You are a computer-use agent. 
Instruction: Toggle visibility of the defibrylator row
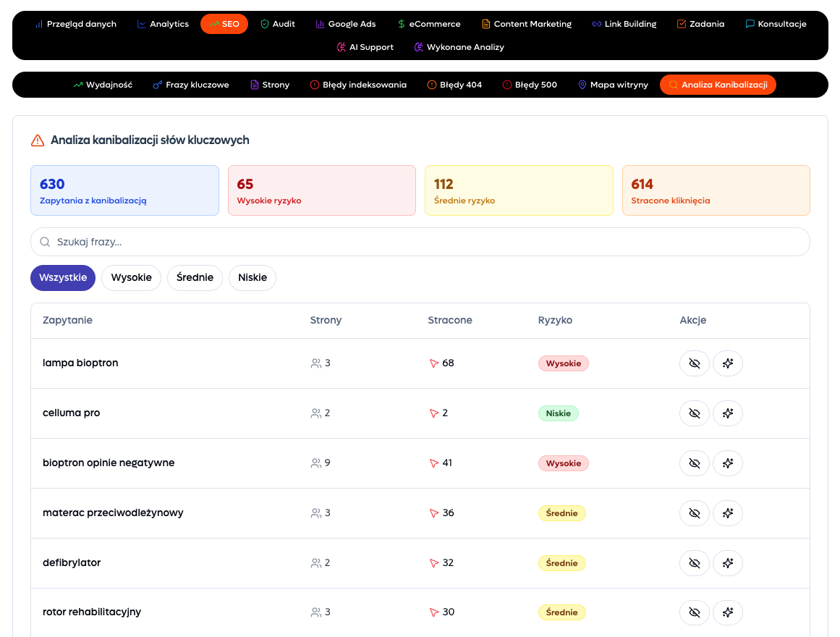click(695, 563)
